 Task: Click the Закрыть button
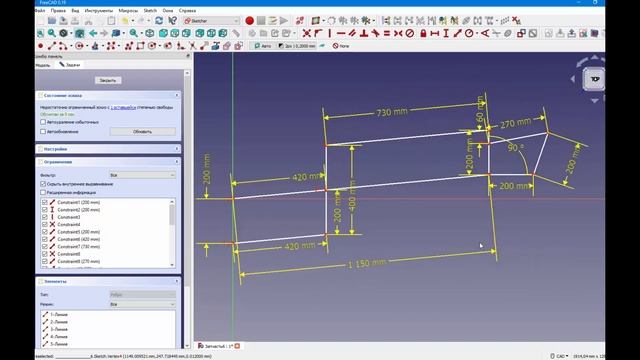[108, 80]
